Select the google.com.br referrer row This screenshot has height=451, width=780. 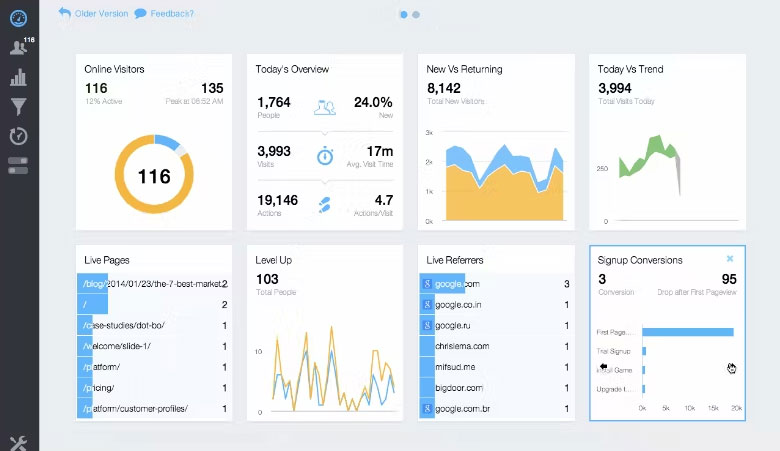pos(496,409)
